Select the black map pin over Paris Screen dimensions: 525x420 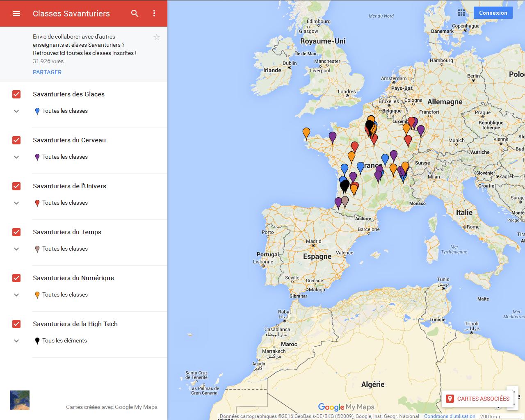[x=369, y=126]
